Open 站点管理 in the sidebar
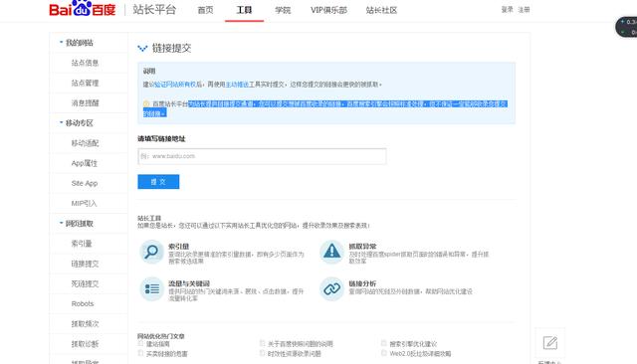Viewport: 637px width, 364px height. point(85,83)
